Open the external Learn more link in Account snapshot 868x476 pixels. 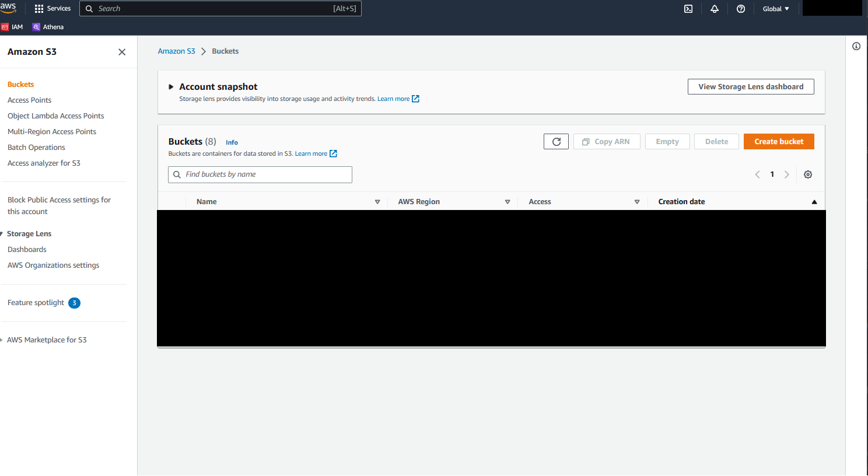[398, 99]
